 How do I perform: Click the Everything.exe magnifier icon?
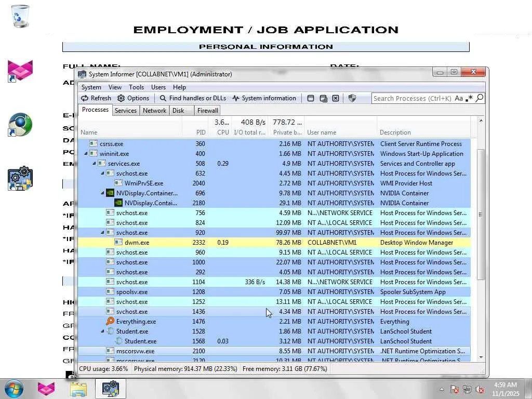click(x=110, y=321)
